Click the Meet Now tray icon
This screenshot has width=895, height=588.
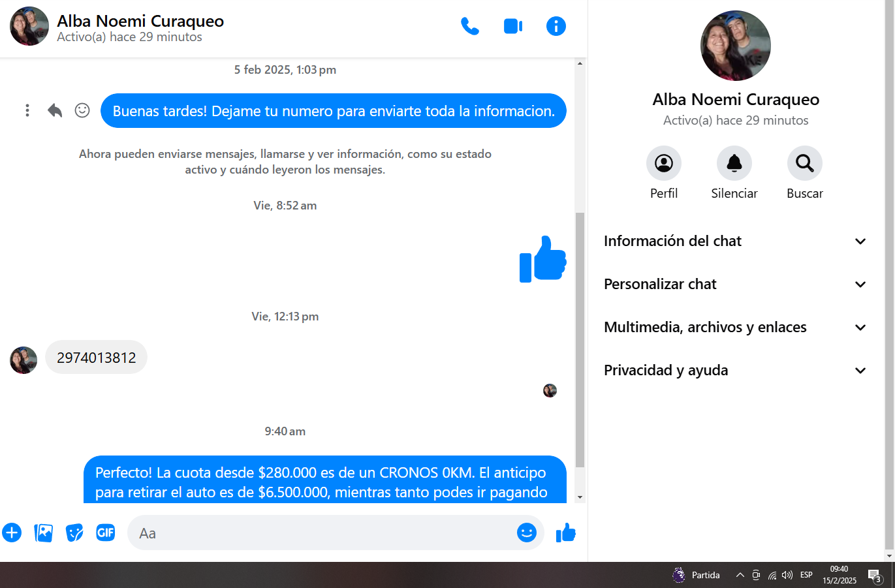pyautogui.click(x=756, y=575)
